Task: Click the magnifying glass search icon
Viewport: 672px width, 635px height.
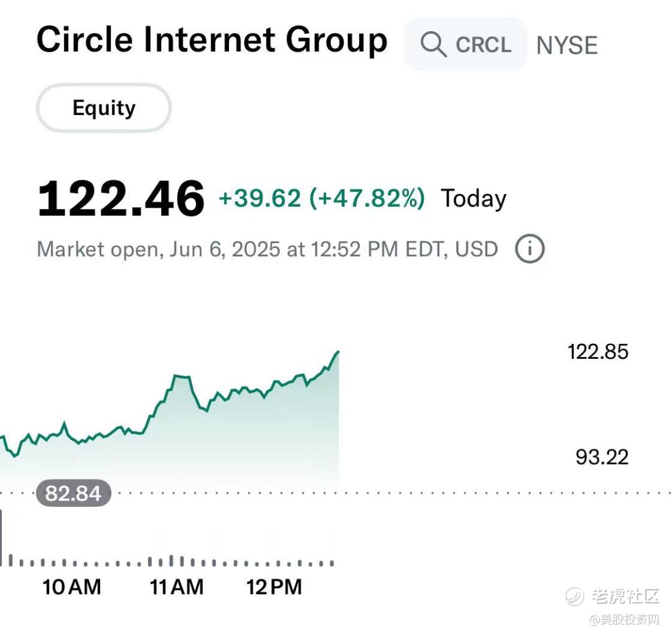Action: pos(433,45)
